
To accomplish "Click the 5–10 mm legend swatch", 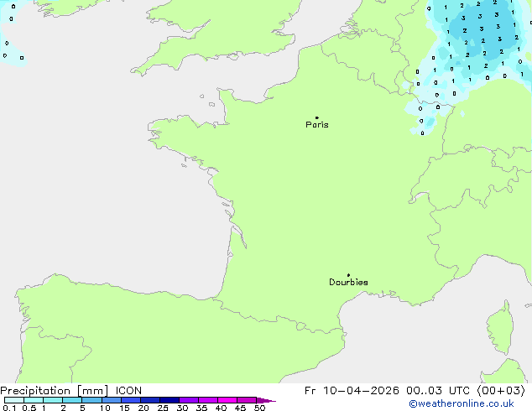I will [x=91, y=400].
